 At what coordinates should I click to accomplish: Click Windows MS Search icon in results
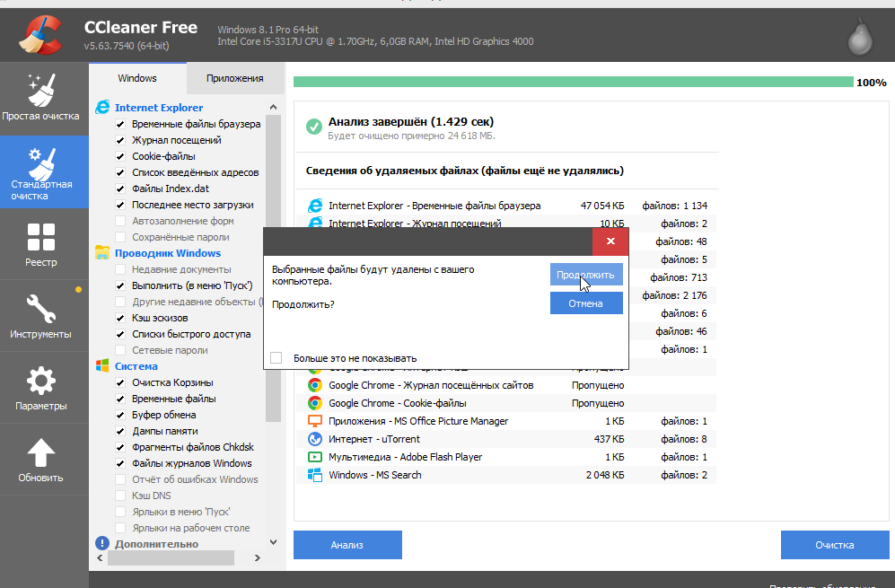click(x=314, y=475)
